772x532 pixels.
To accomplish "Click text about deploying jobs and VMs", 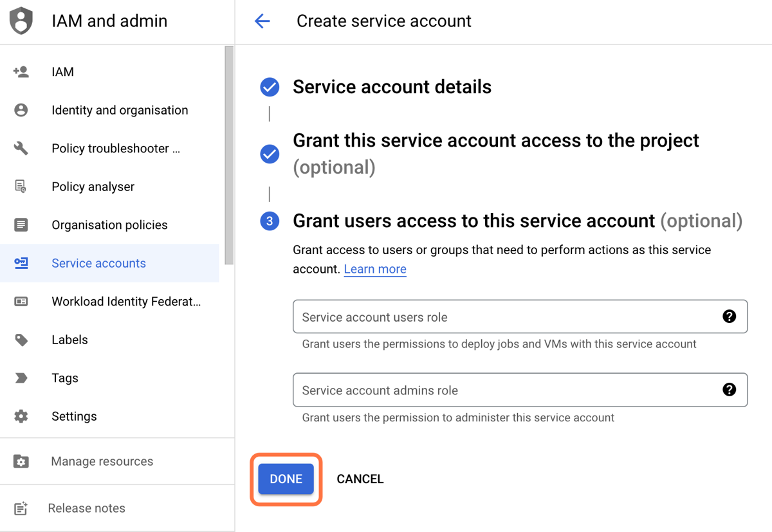I will point(499,344).
